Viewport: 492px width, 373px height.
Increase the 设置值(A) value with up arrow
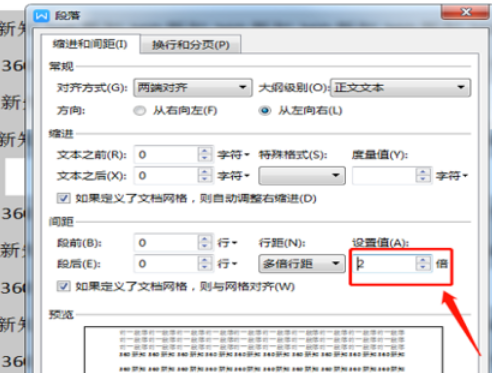point(423,260)
